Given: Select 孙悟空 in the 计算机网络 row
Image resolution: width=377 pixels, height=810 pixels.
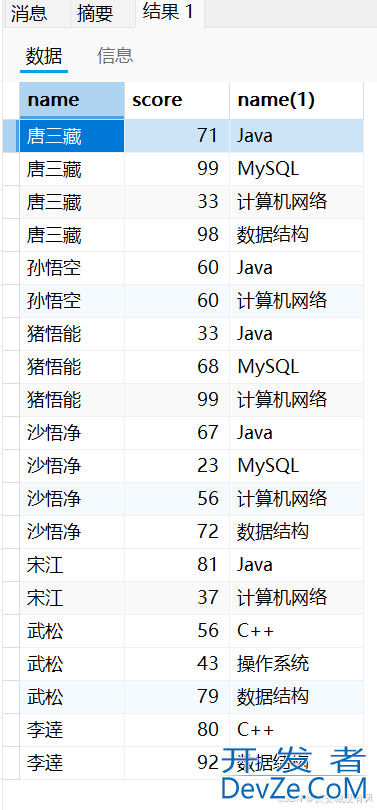Looking at the screenshot, I should tap(72, 301).
